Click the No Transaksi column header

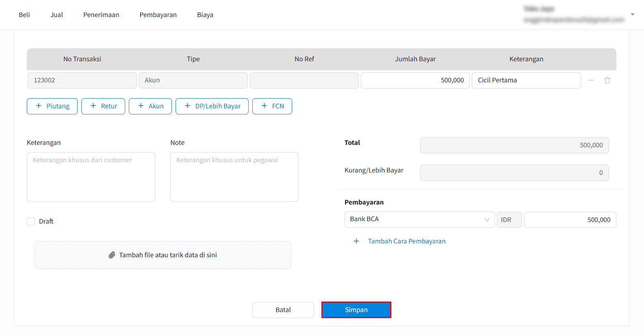point(82,59)
